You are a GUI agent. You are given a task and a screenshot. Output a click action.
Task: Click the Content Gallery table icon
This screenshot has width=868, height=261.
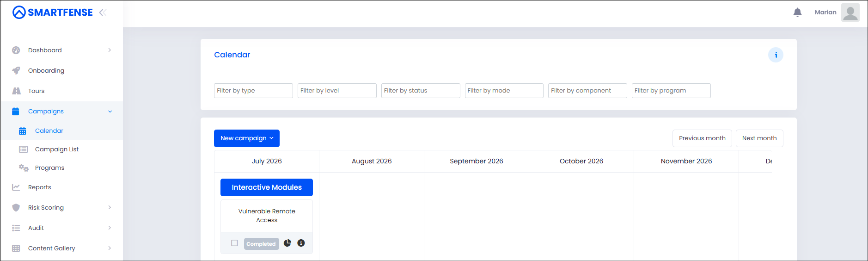[x=16, y=249]
